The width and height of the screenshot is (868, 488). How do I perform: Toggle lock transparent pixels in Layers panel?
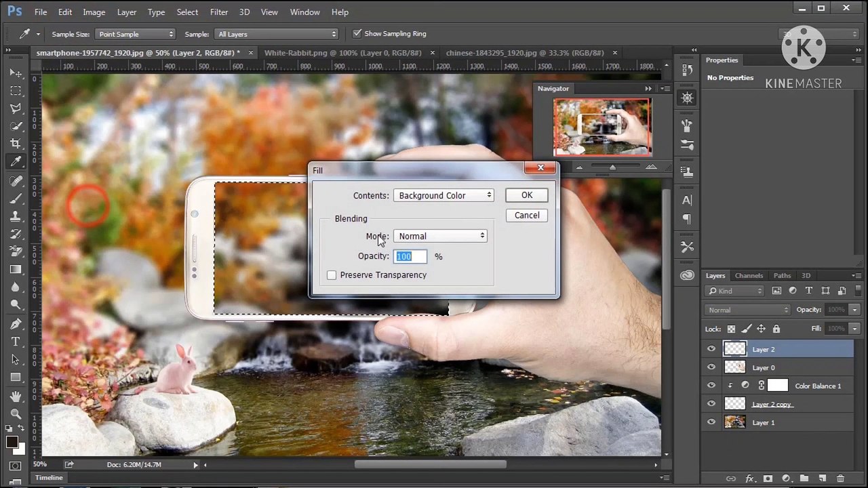tap(731, 329)
